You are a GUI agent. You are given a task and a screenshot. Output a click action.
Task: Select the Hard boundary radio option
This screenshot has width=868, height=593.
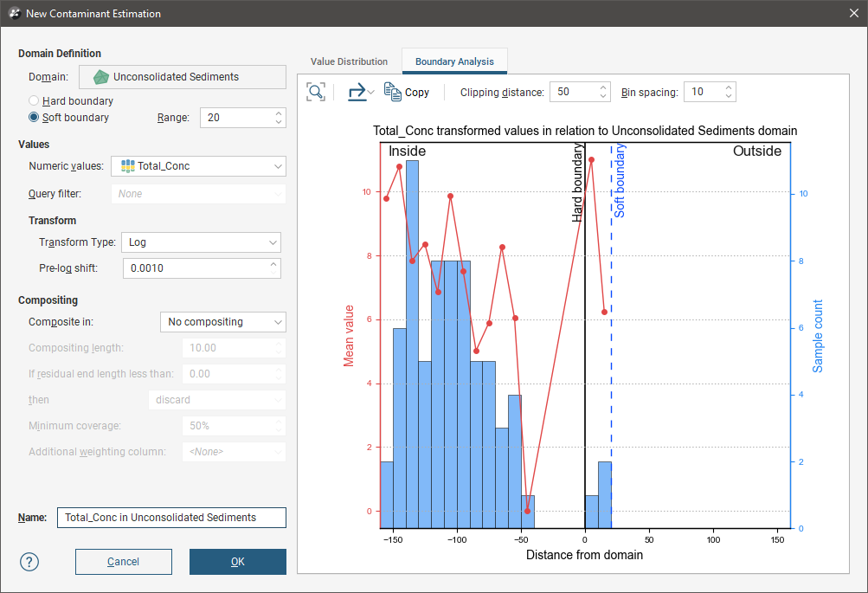pyautogui.click(x=35, y=101)
